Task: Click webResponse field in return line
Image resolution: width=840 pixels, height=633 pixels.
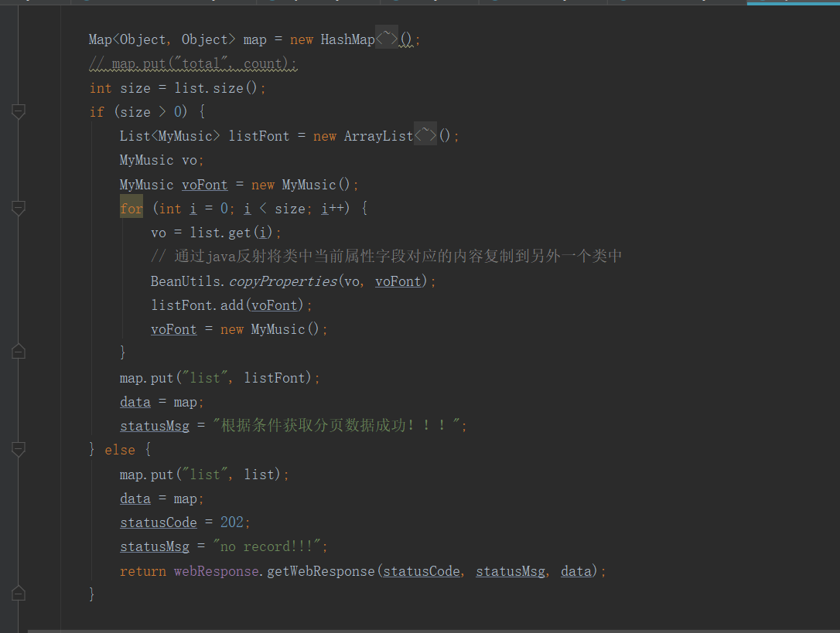Action: [217, 571]
